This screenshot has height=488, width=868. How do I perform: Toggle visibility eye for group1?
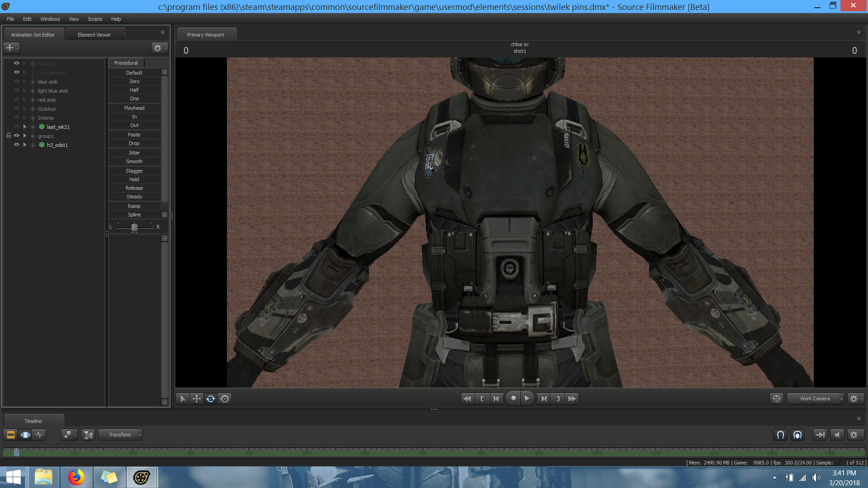click(x=17, y=136)
